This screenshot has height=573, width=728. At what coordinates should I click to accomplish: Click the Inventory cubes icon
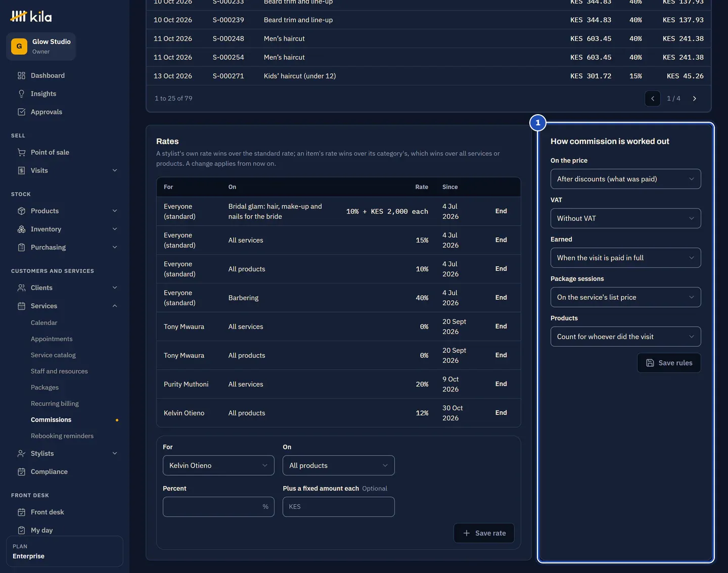point(21,229)
